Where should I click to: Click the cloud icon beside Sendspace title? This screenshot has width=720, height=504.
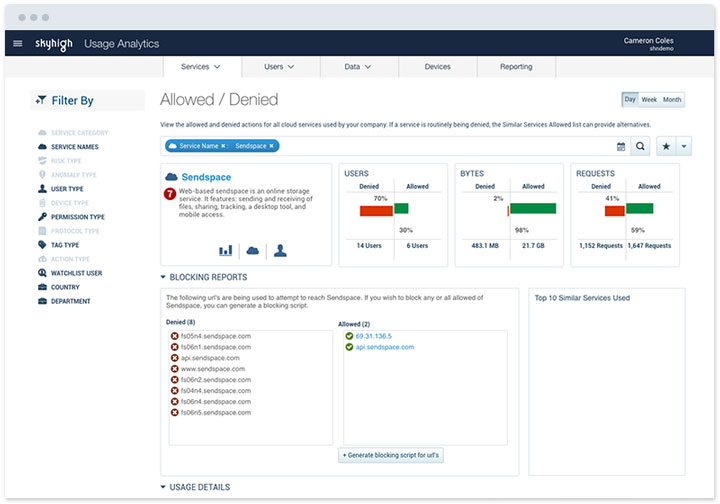(x=171, y=177)
